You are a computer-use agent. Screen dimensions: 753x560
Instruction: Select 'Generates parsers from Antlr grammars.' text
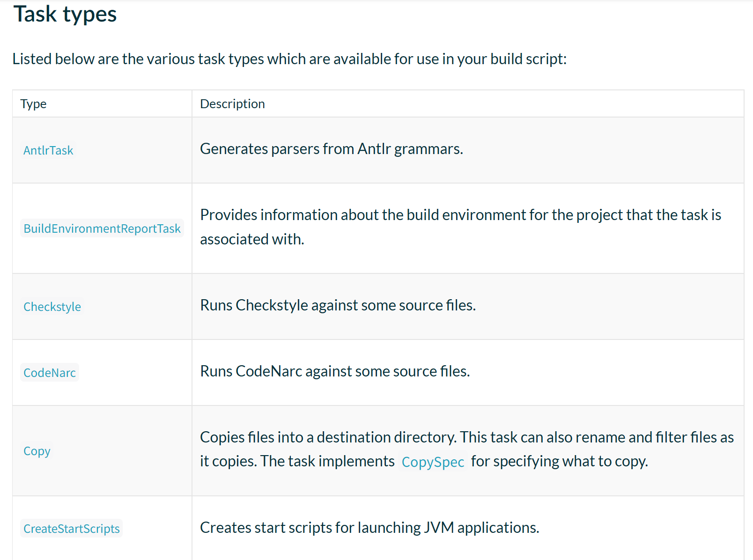tap(332, 149)
